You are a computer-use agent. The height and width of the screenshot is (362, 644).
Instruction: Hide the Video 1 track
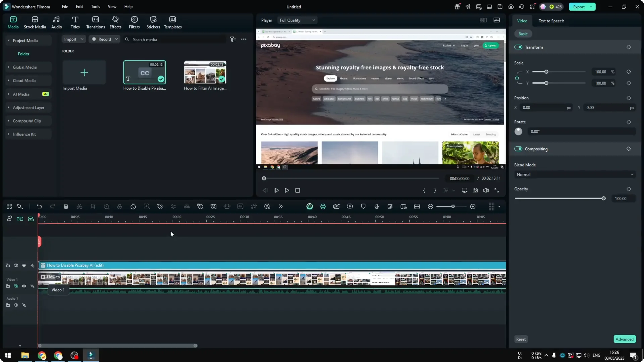24,286
